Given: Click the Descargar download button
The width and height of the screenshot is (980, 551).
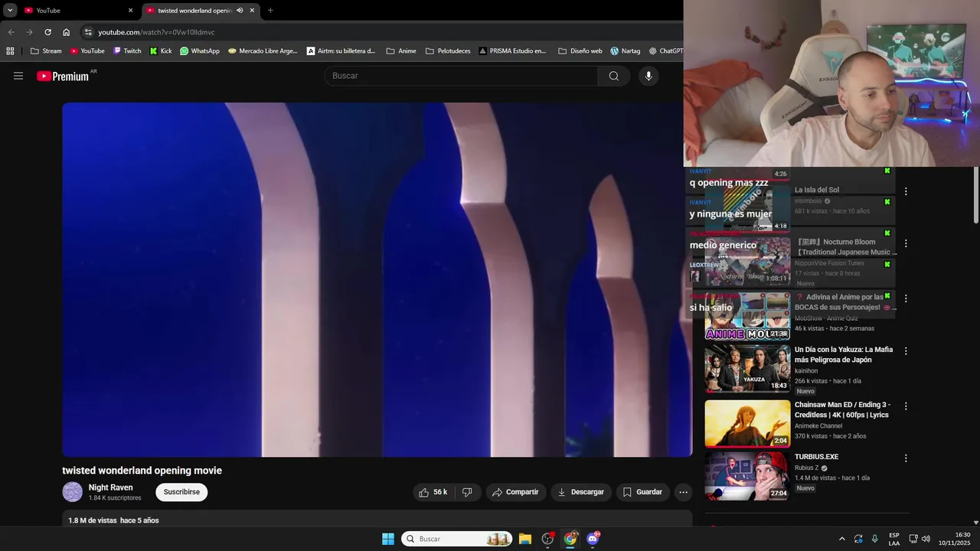Looking at the screenshot, I should click(581, 492).
